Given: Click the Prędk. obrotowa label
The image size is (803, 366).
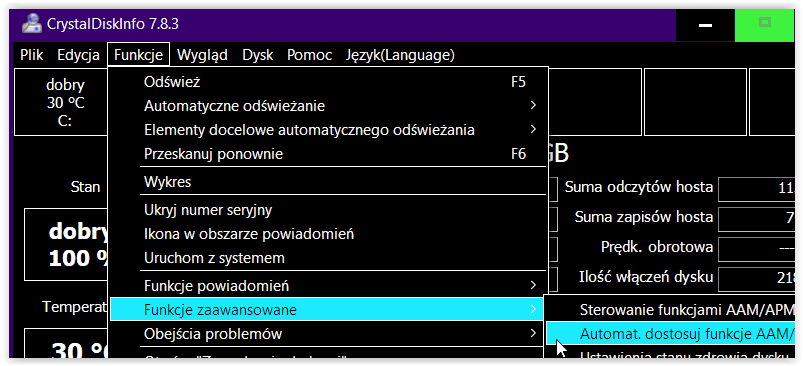Looking at the screenshot, I should point(657,247).
